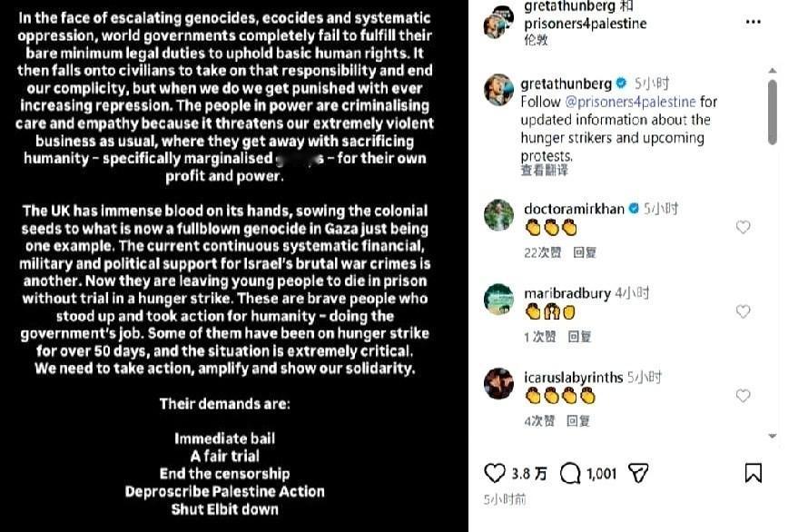This screenshot has width=798, height=532.
Task: Open maribradbury's profile avatar
Action: 498,300
